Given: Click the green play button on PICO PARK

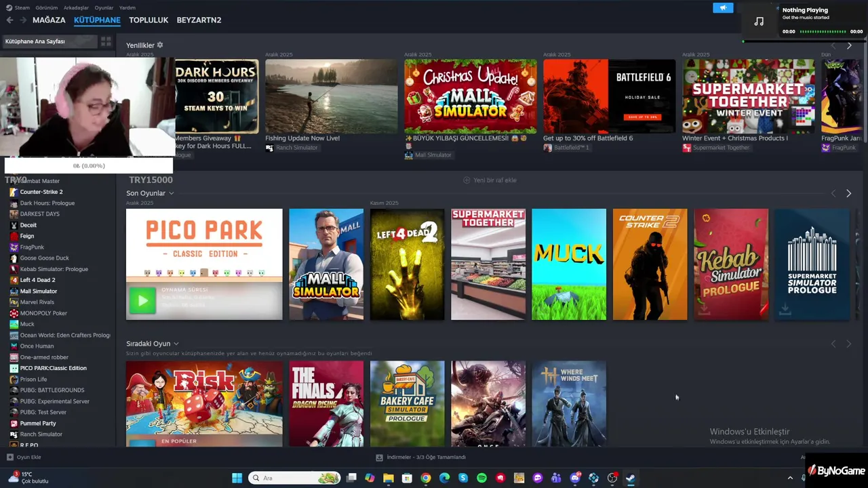Looking at the screenshot, I should coord(142,301).
